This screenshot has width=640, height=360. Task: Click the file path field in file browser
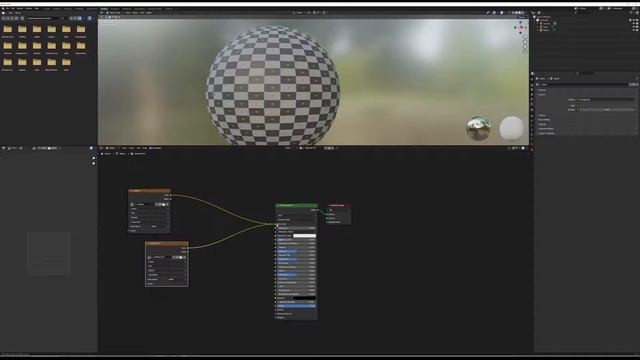click(x=44, y=18)
